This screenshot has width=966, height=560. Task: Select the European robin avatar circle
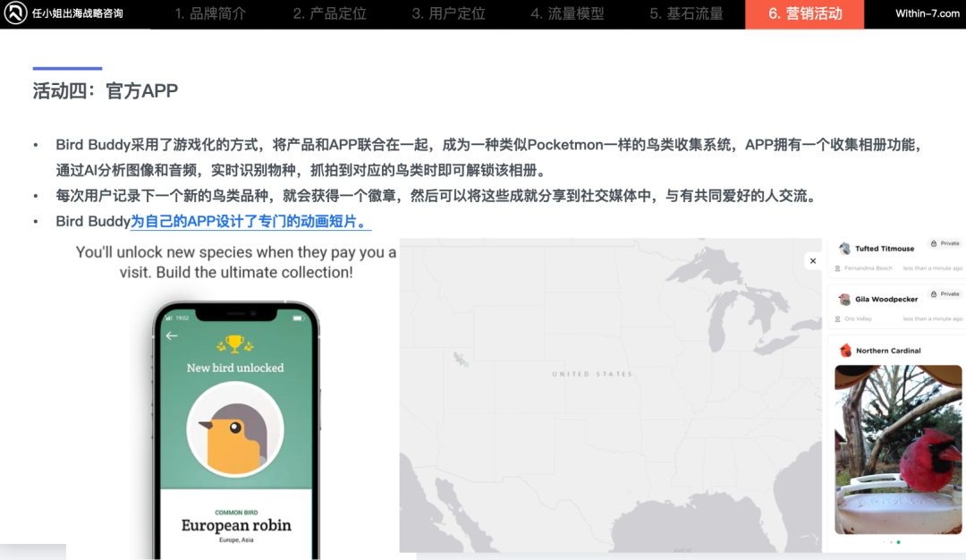point(235,429)
